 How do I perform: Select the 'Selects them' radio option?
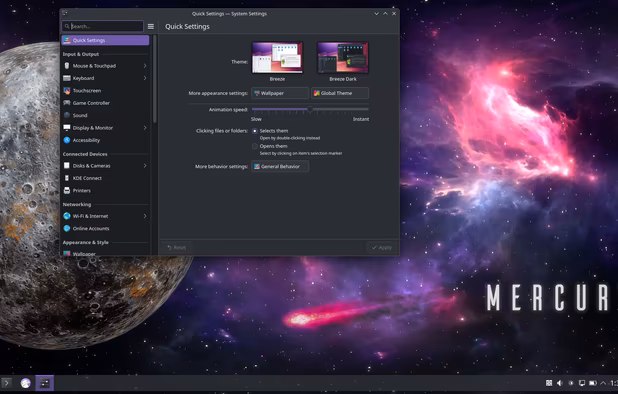click(255, 131)
